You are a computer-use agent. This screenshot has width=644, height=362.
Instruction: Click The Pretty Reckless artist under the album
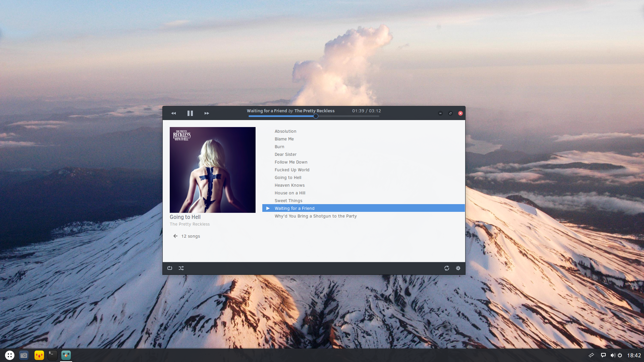[x=190, y=224]
